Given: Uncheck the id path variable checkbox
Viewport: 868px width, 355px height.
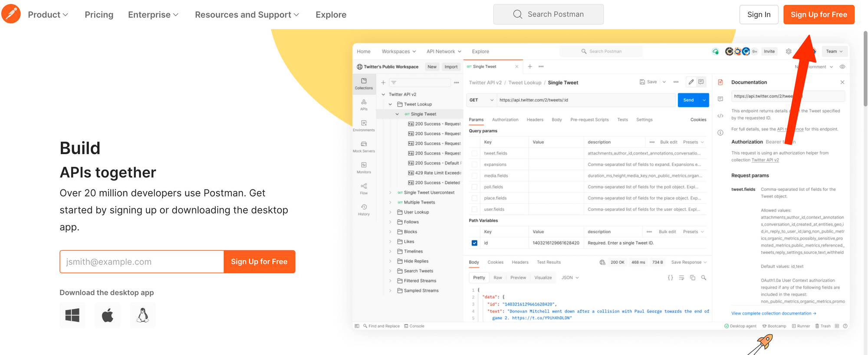Looking at the screenshot, I should tap(474, 243).
